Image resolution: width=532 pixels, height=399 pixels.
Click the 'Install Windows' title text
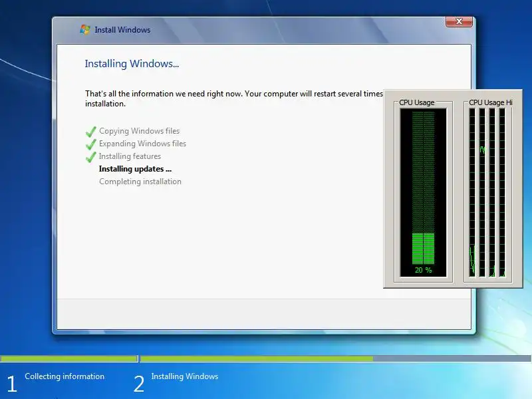[x=122, y=30]
